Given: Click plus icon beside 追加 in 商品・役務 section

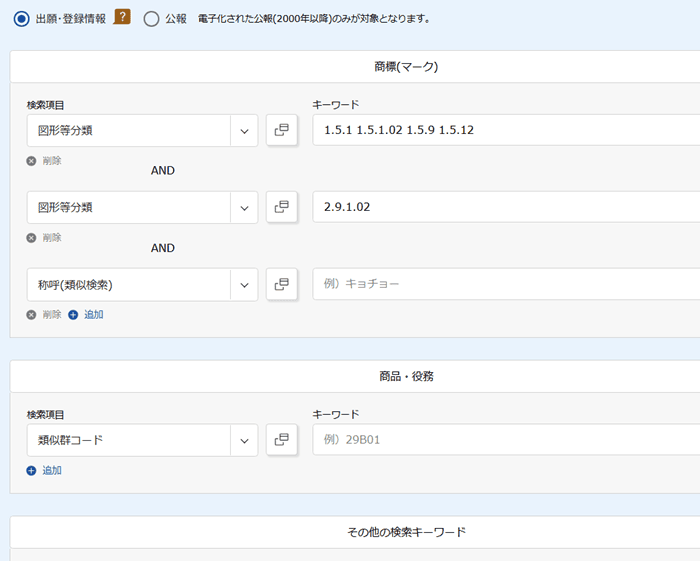Looking at the screenshot, I should pos(31,471).
